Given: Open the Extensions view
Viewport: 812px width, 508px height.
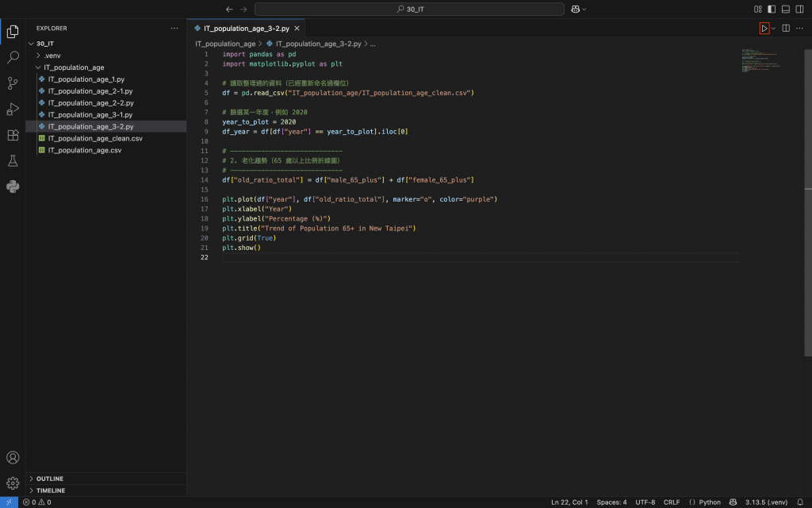Looking at the screenshot, I should coord(13,135).
